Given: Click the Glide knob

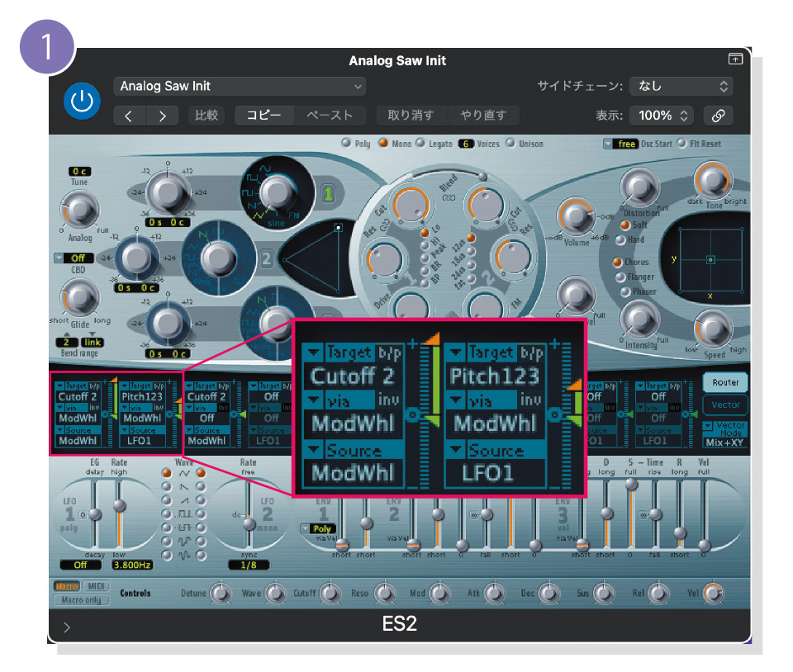Looking at the screenshot, I should click(80, 297).
